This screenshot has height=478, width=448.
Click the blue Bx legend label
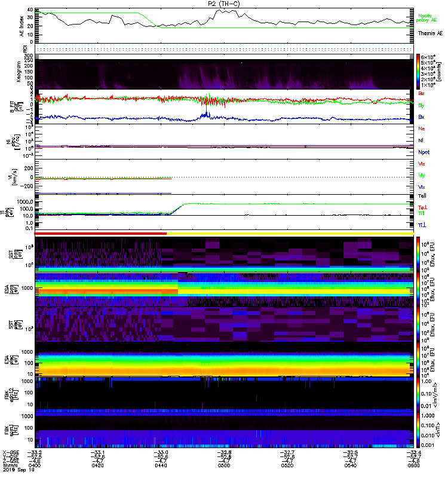pyautogui.click(x=421, y=117)
